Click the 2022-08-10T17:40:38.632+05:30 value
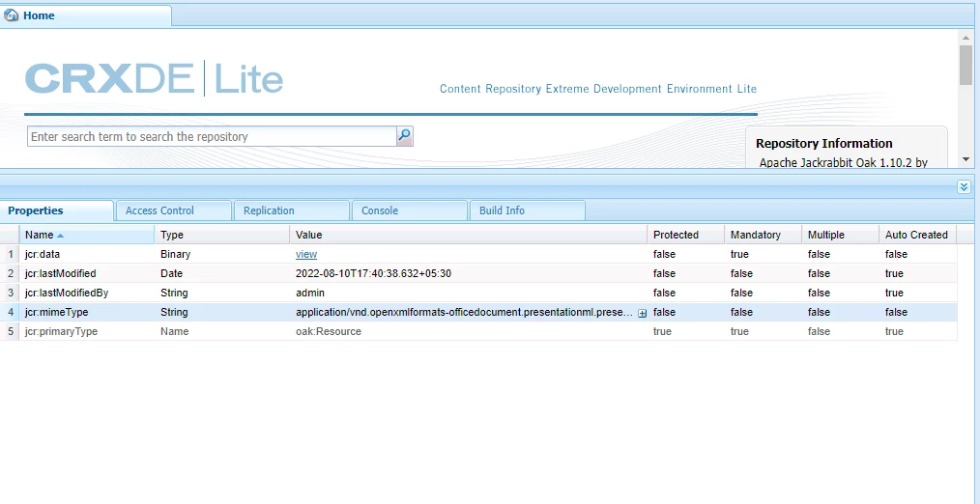The height and width of the screenshot is (504, 980). (x=373, y=273)
